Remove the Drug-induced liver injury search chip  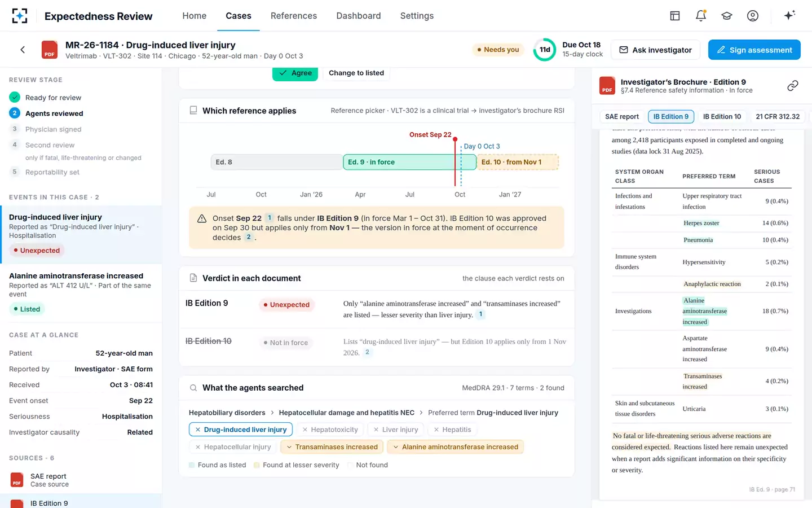coord(198,430)
